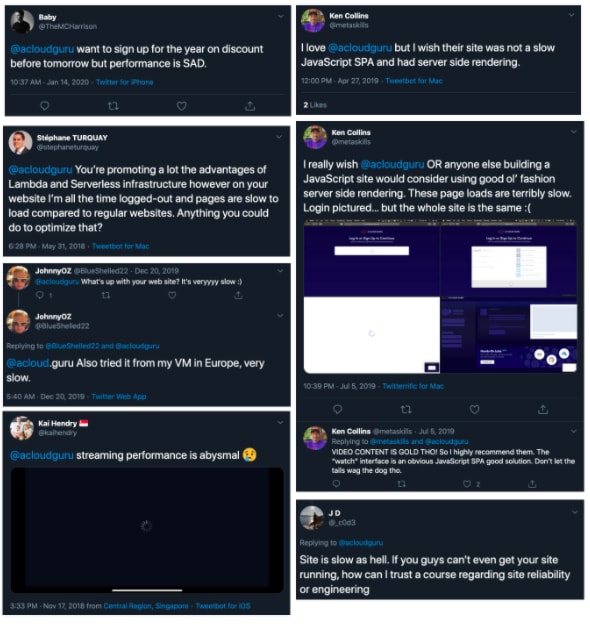
Task: Open dropdown chevron on Stéphane TURQUAY's tweet
Action: (279, 137)
